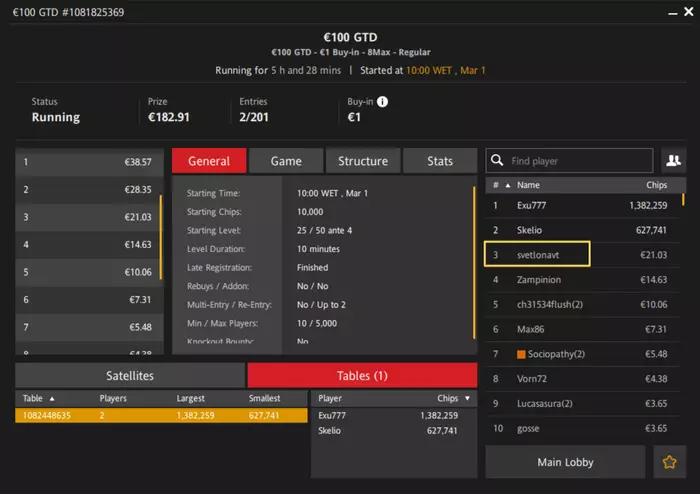Click the Player column header in table panel
Viewport: 700px width, 494px height.
[x=330, y=398]
